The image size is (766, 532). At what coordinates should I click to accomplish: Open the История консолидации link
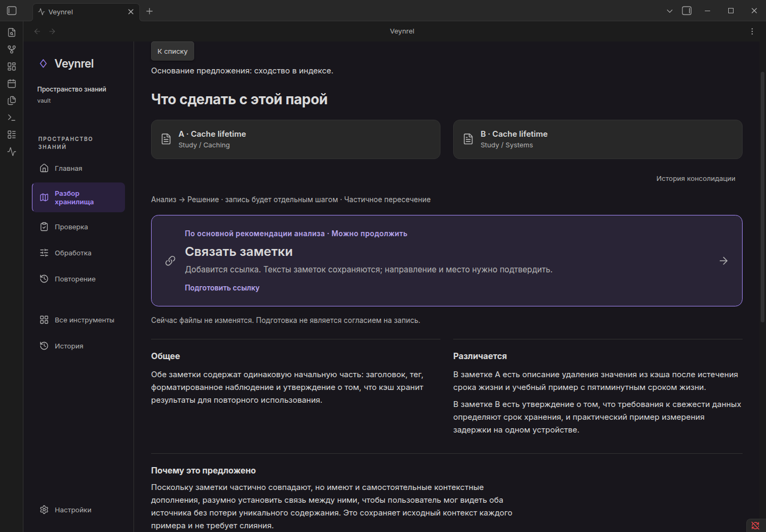tap(696, 179)
